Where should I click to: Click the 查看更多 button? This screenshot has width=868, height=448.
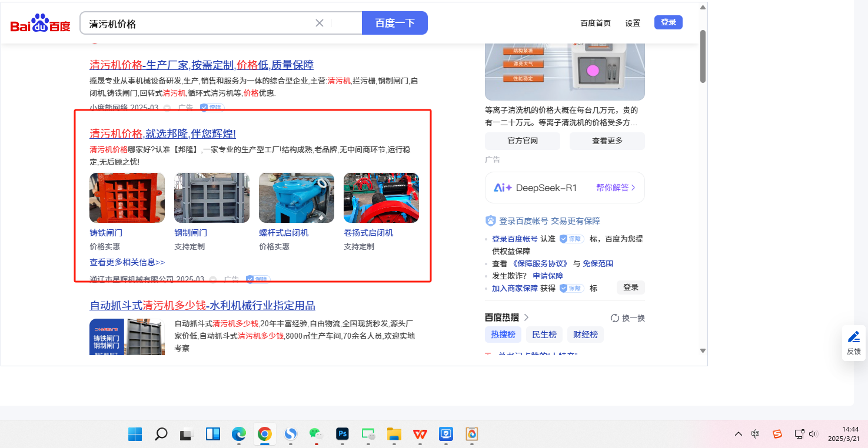point(607,141)
